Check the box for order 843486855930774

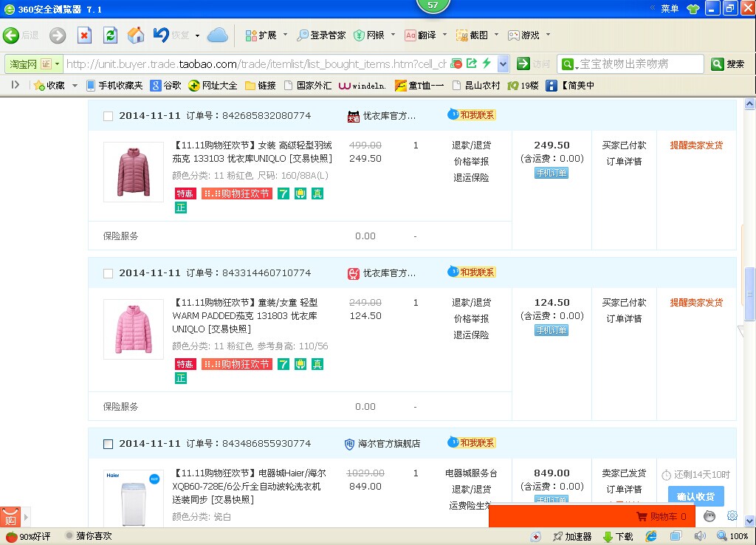[x=108, y=444]
